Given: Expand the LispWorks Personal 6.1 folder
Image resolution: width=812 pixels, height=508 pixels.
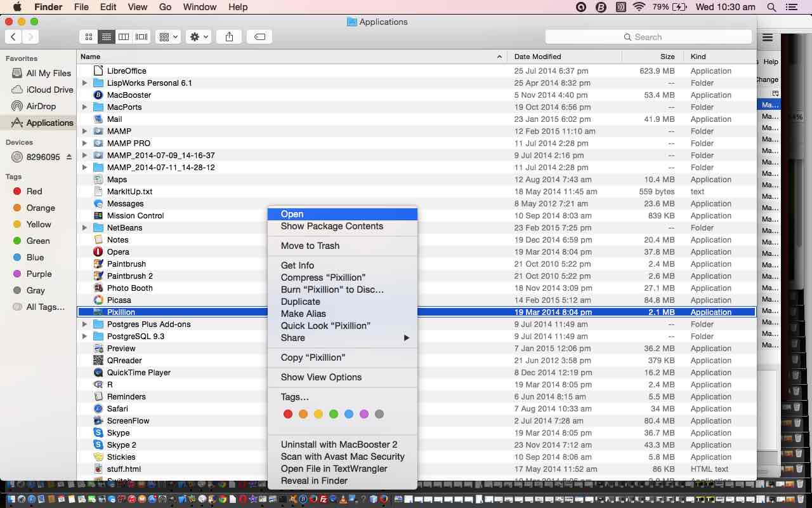Looking at the screenshot, I should coord(84,83).
